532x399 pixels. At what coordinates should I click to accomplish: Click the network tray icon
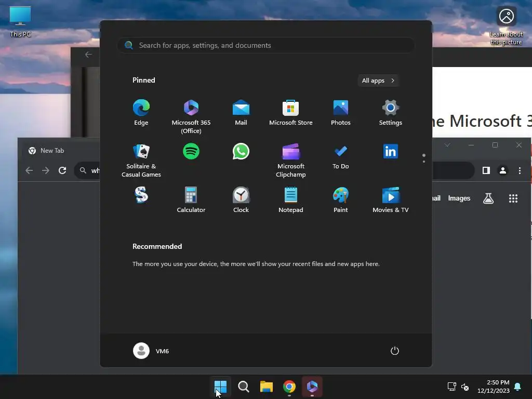coord(451,387)
